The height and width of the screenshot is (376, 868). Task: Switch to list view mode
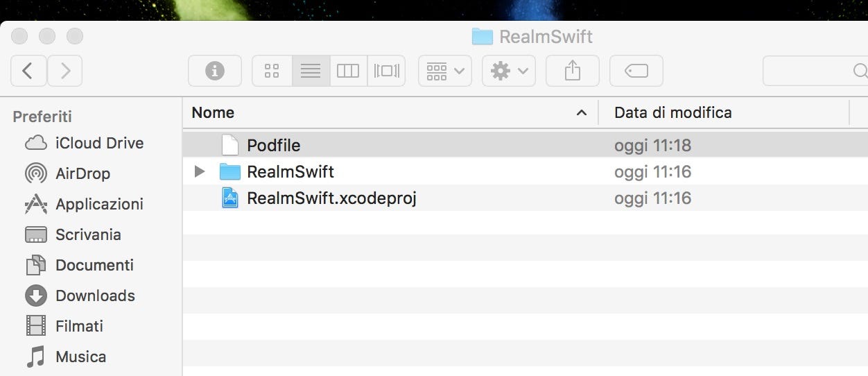311,71
